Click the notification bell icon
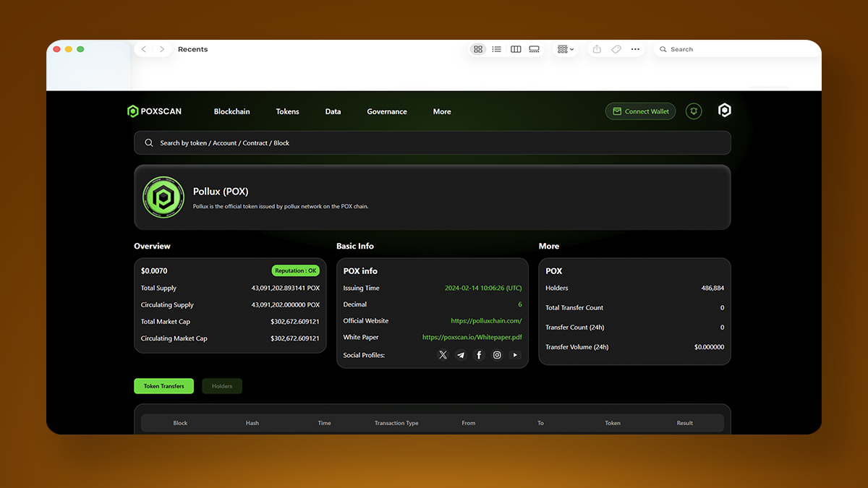 coord(694,111)
